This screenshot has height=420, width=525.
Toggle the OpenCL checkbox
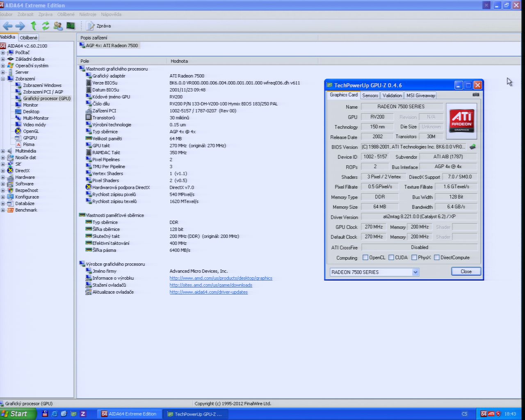coord(365,258)
